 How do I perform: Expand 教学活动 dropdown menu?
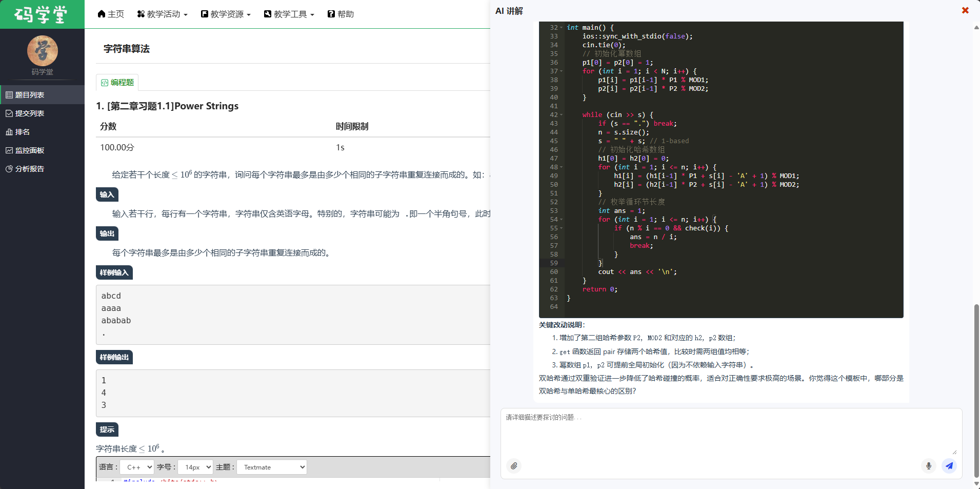pos(163,14)
